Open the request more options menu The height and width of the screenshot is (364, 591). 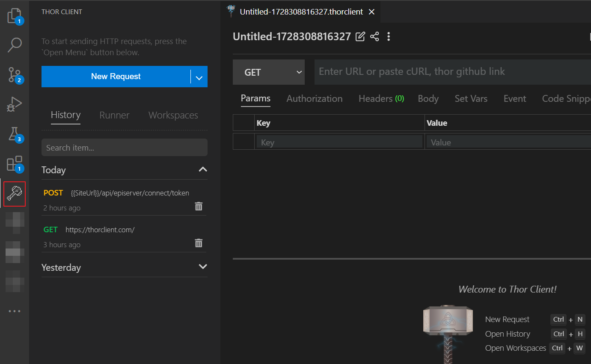click(389, 36)
